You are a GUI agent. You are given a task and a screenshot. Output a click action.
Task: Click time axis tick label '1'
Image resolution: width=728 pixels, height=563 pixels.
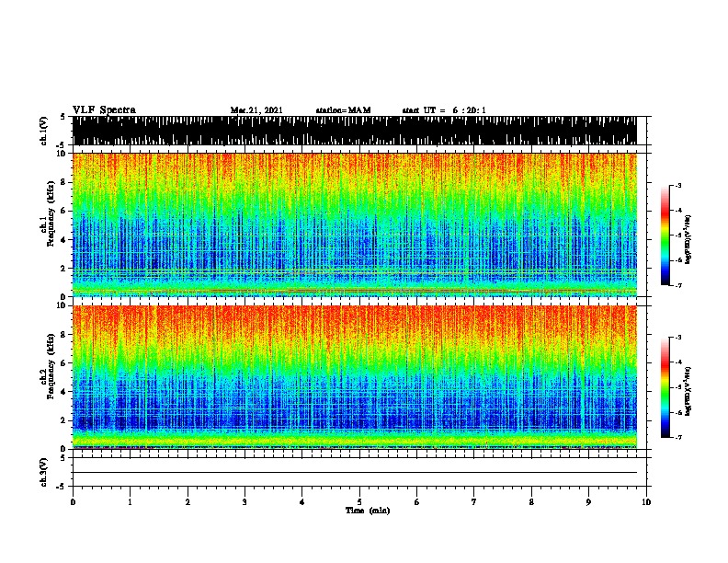(x=131, y=502)
